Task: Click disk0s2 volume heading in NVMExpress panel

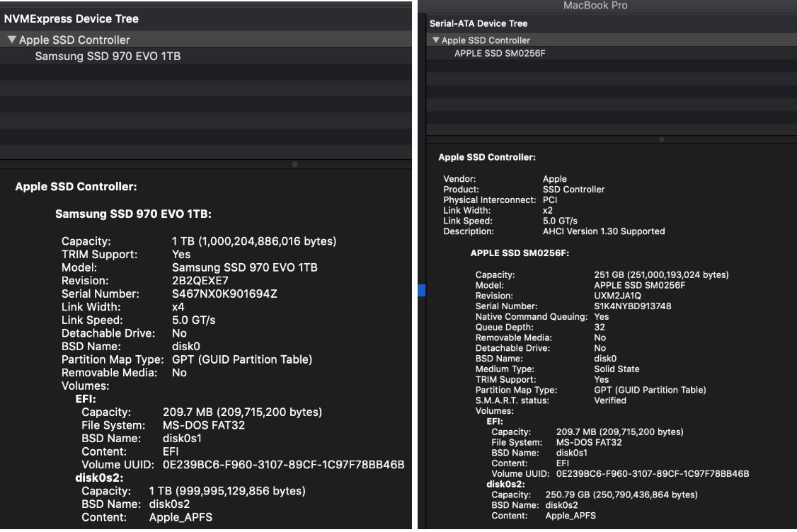Action: coord(99,478)
